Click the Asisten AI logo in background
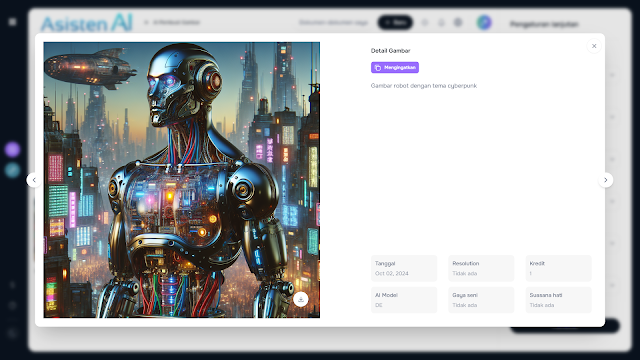640x360 pixels. pos(87,23)
